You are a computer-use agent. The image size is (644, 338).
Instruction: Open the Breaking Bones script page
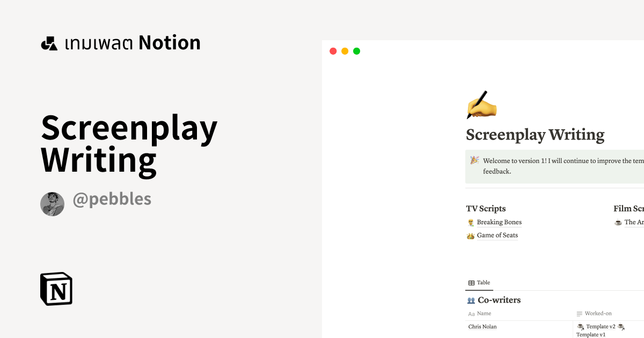point(499,222)
